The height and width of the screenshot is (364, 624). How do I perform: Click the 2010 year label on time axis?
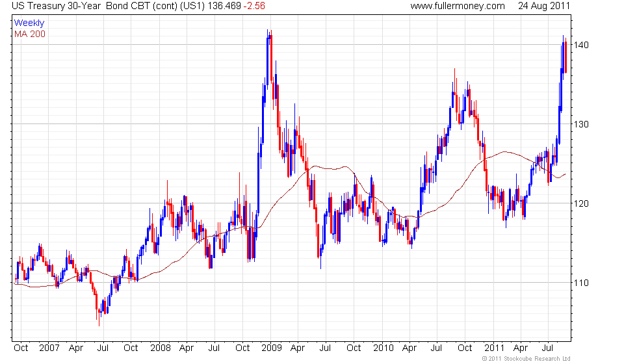click(383, 348)
